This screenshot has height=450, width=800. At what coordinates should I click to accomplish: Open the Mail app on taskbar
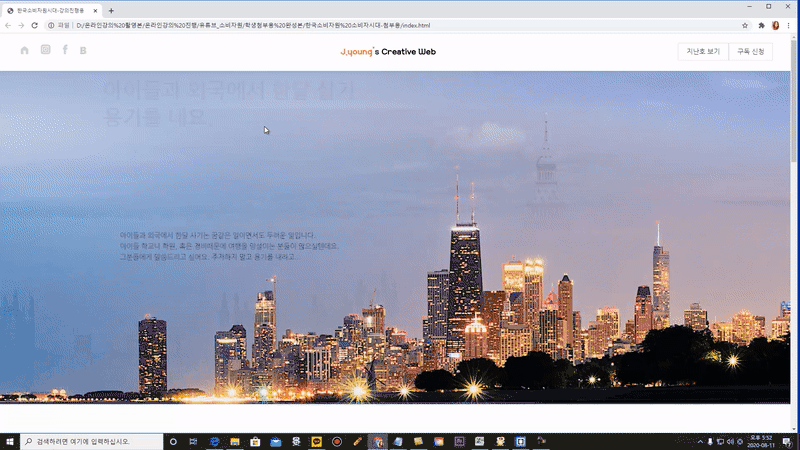click(x=276, y=441)
